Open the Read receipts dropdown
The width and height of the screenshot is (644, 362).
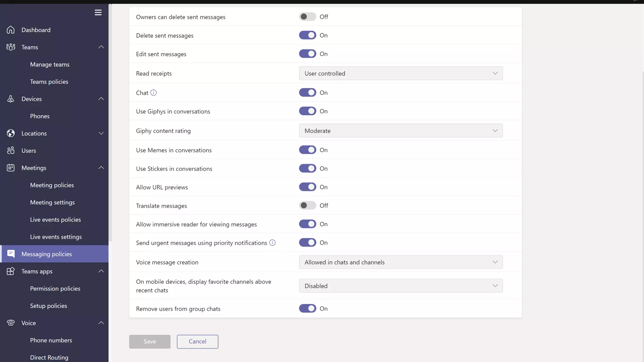click(401, 74)
